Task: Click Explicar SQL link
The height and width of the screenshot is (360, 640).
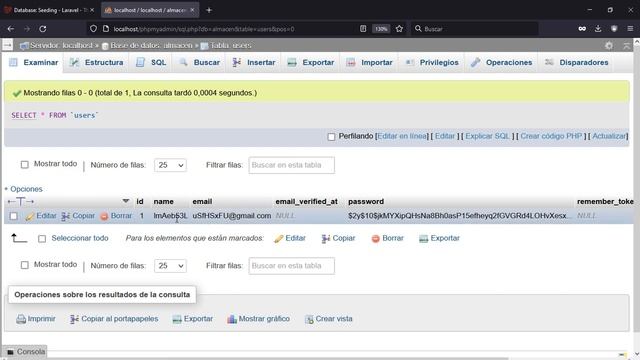Action: point(487,136)
